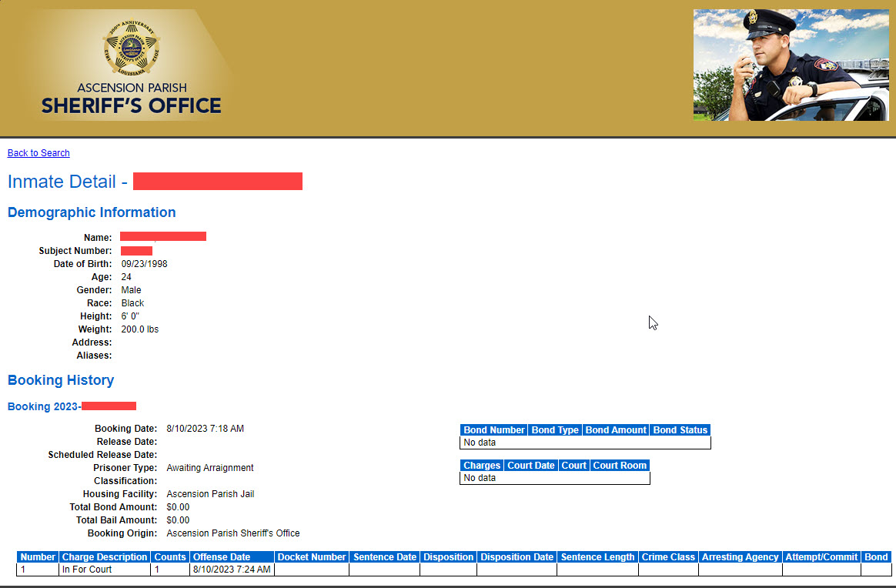896x588 pixels.
Task: Click the Crime Class column header
Action: point(668,557)
